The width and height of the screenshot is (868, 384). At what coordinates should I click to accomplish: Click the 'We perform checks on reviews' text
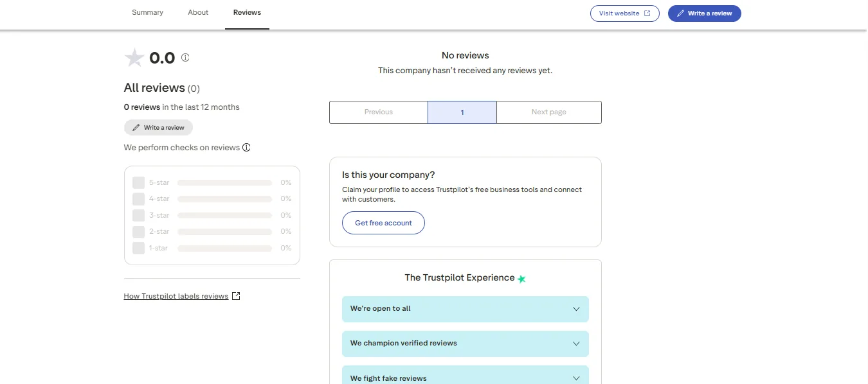click(182, 148)
